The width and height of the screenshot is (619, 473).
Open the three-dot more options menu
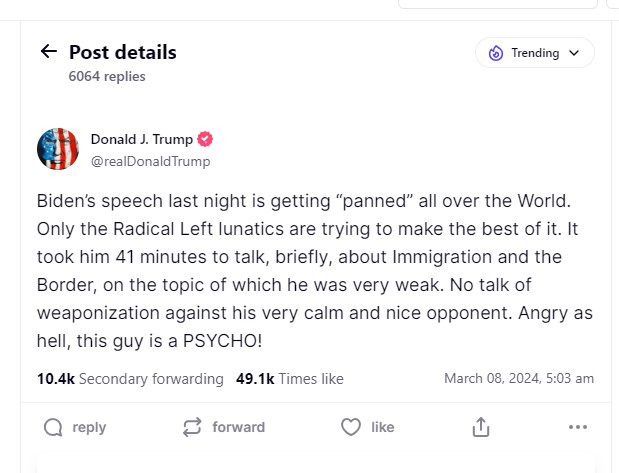coord(577,427)
